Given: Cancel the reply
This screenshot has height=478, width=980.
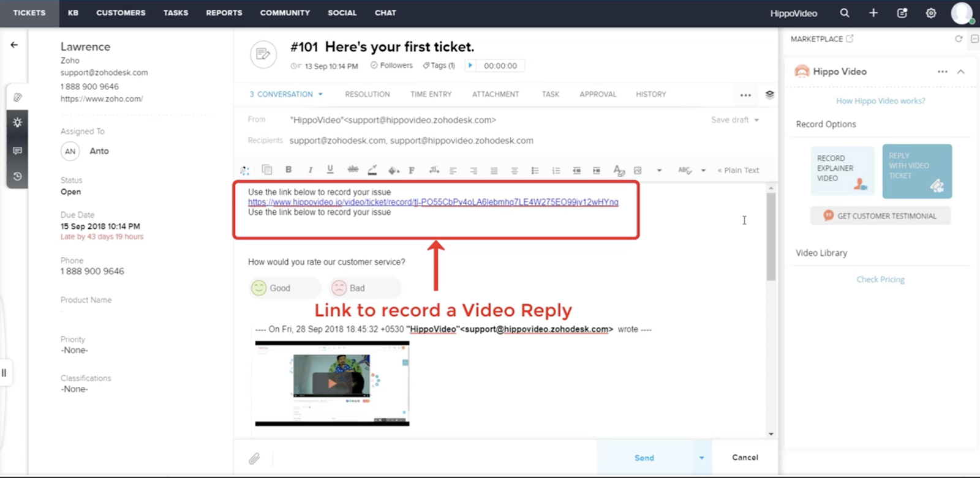Looking at the screenshot, I should 745,457.
